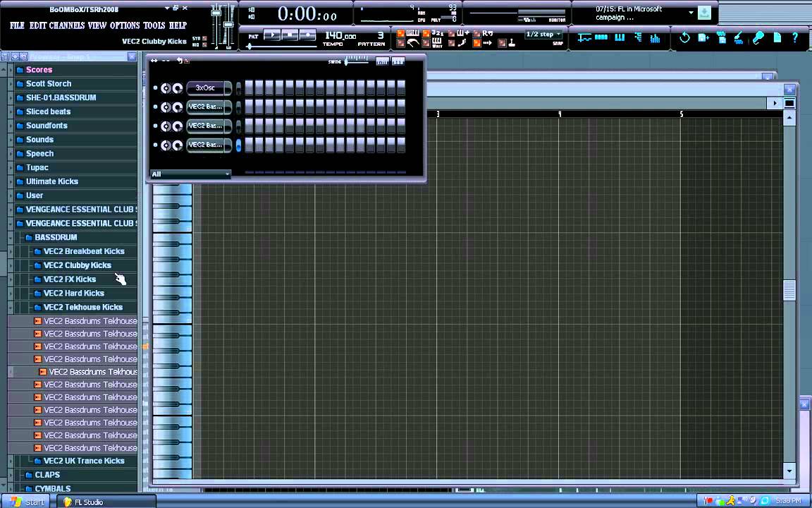The height and width of the screenshot is (508, 812).
Task: Open the Piano Roll toolbar icon
Action: coord(620,38)
